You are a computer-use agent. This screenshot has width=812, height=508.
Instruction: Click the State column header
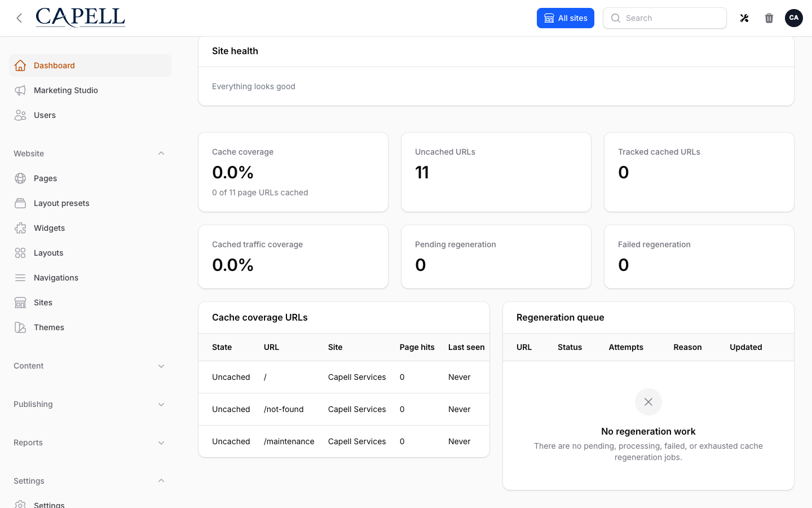tap(222, 347)
